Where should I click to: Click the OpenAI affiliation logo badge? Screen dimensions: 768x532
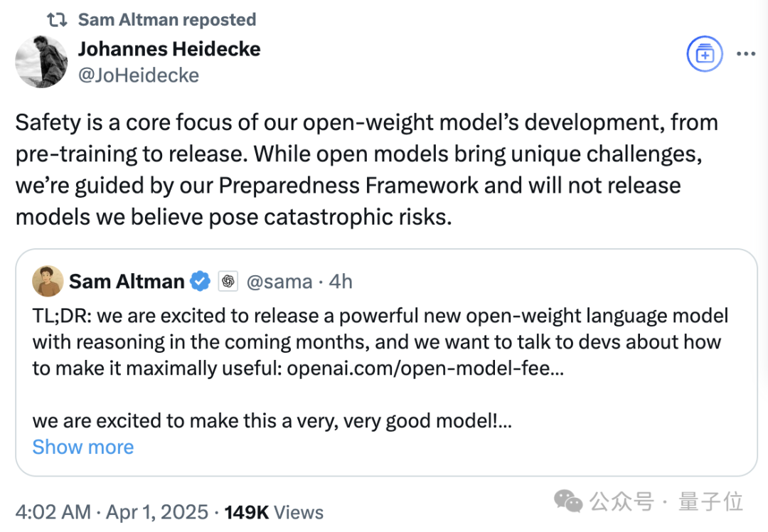(228, 282)
